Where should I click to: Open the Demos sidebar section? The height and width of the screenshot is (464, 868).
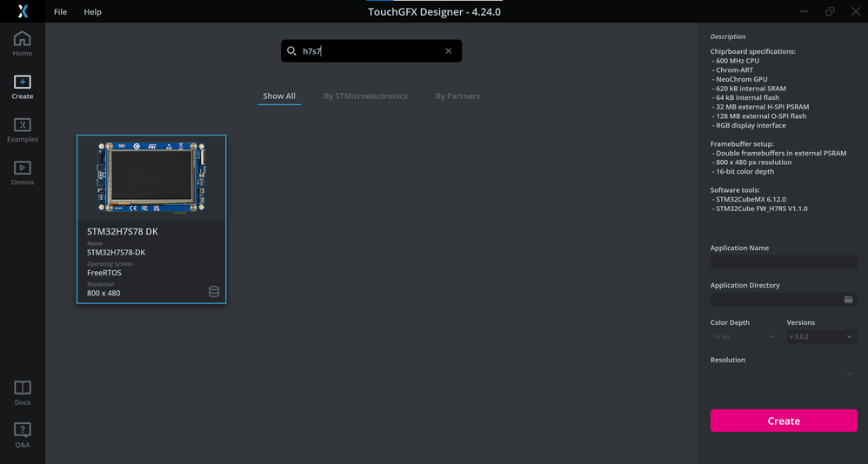22,173
